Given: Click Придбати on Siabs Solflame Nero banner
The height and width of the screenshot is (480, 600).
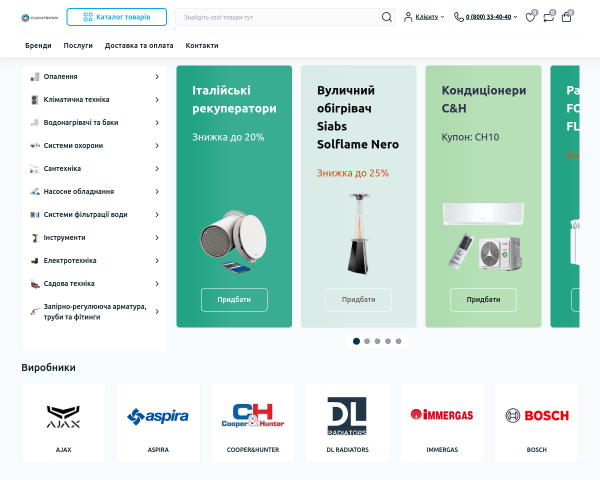Looking at the screenshot, I should 359,300.
